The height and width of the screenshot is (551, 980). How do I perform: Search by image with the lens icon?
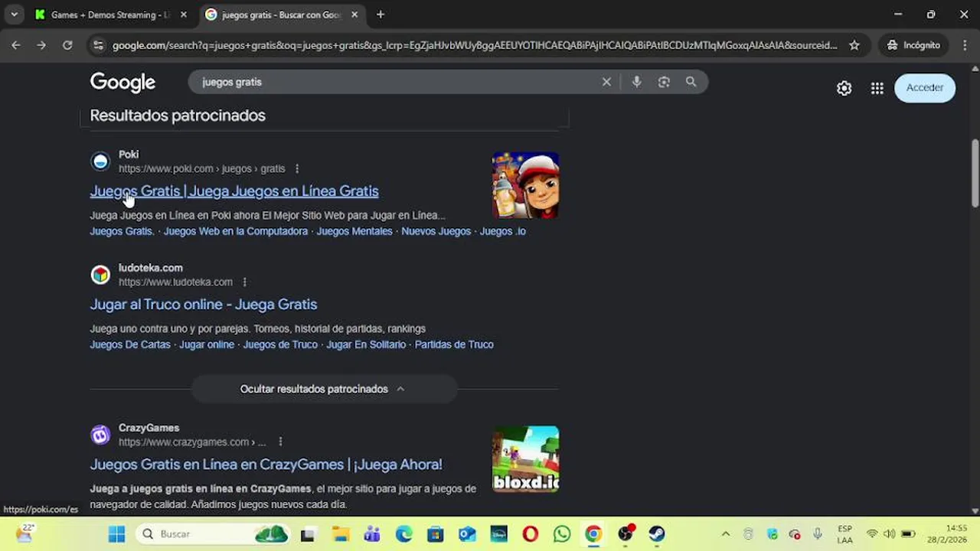(x=664, y=82)
